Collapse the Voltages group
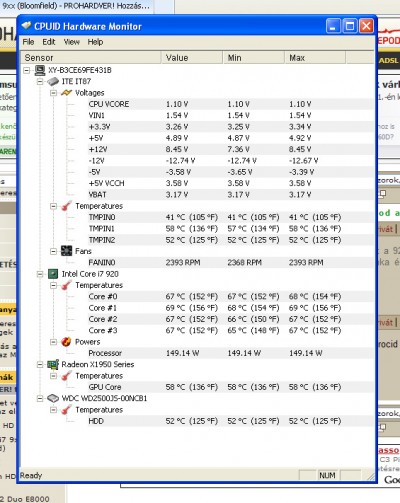400x503 pixels. tap(53, 93)
